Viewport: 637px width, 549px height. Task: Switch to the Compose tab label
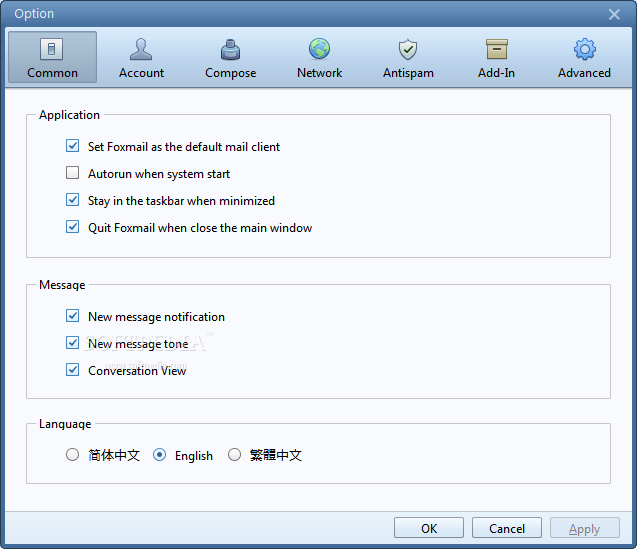point(230,73)
